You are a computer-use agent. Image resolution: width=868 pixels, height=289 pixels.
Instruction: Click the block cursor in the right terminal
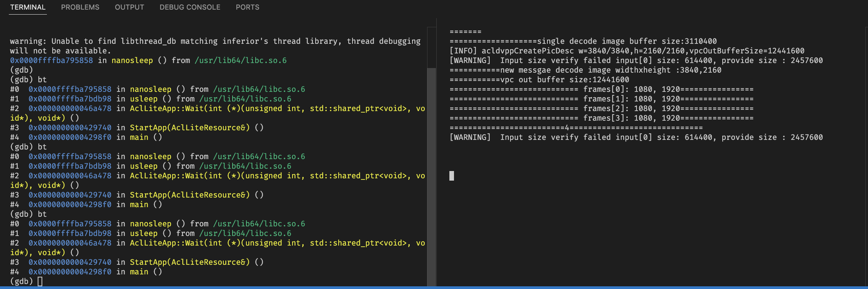tap(452, 176)
